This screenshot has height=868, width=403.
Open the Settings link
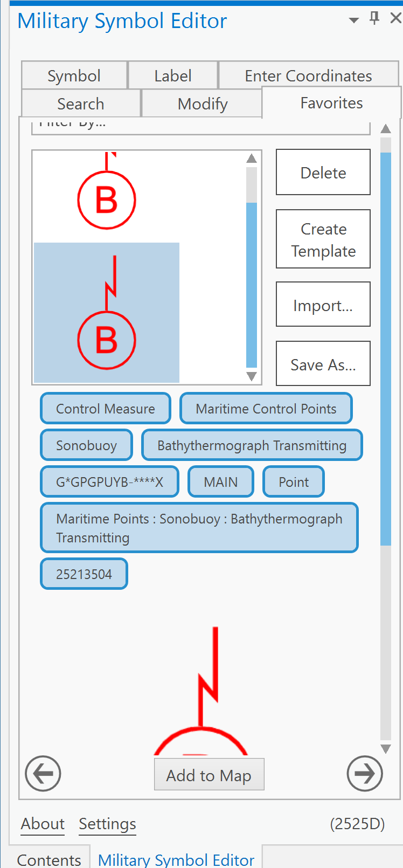107,824
